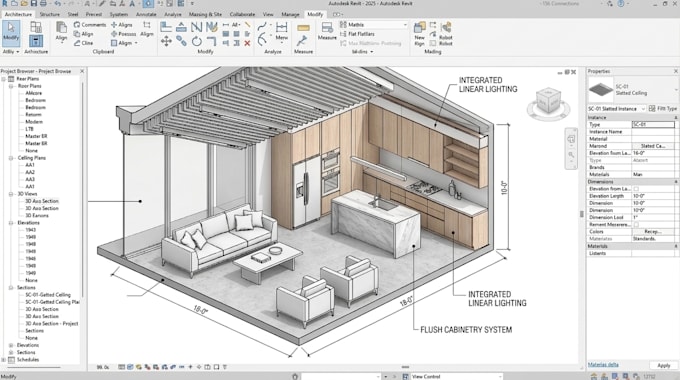Click the Save icon in quick access toolbar

click(x=33, y=4)
